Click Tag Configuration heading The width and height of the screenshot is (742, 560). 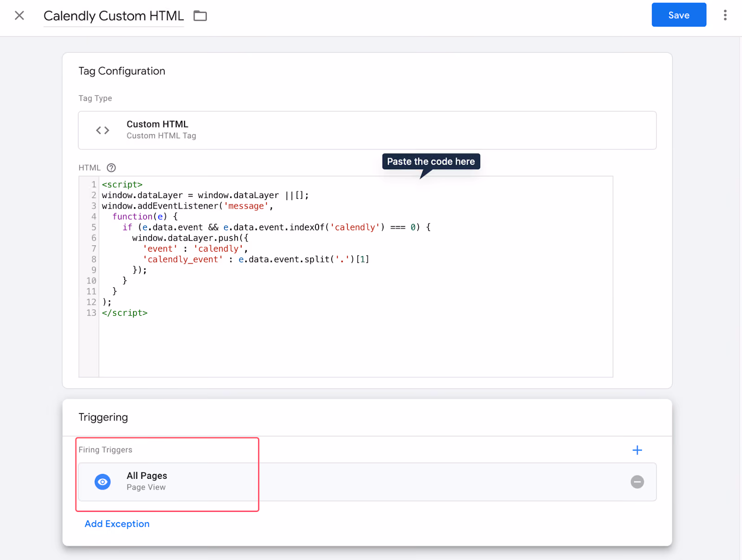coord(122,71)
